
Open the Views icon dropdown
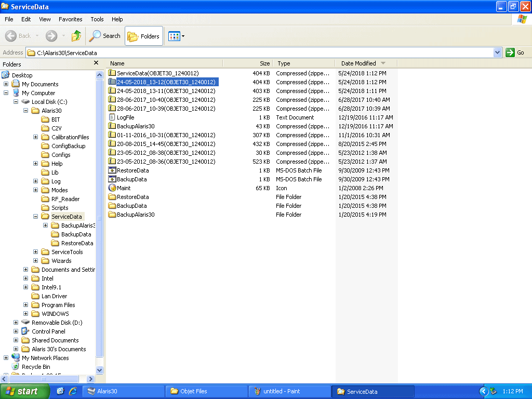click(177, 36)
